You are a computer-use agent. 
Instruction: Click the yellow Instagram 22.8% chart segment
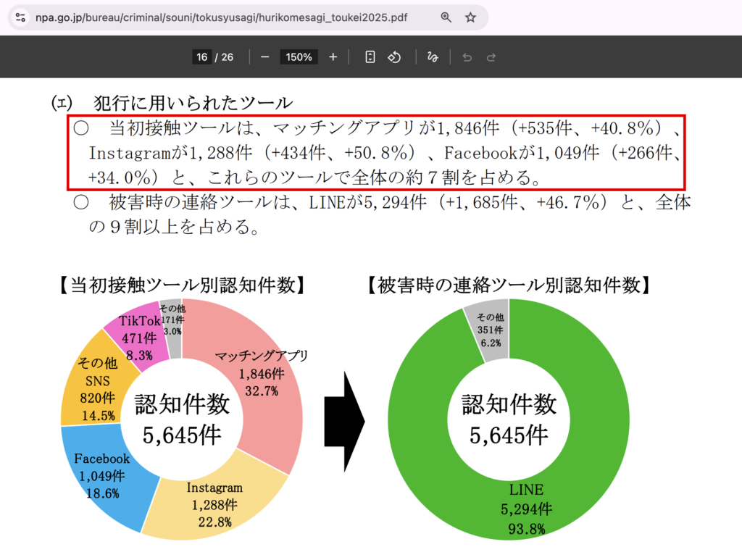(x=214, y=505)
